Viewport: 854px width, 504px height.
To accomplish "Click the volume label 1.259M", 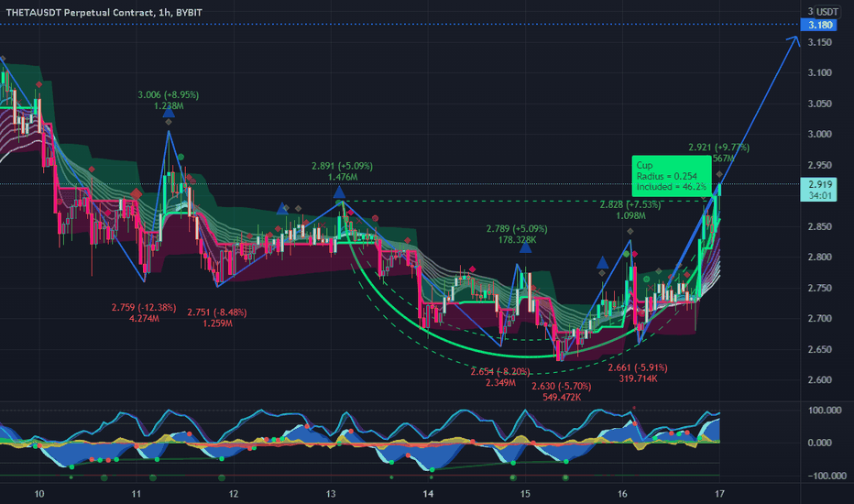I will click(217, 323).
